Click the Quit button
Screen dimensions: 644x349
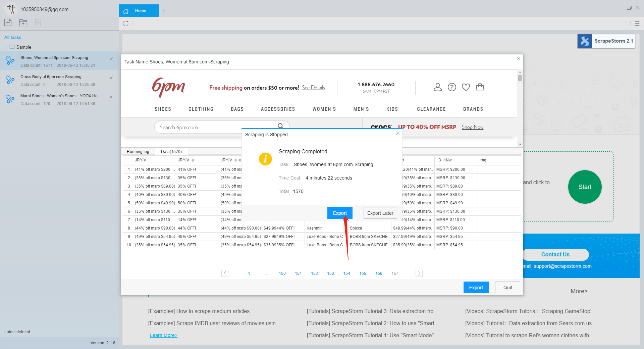[x=507, y=288]
